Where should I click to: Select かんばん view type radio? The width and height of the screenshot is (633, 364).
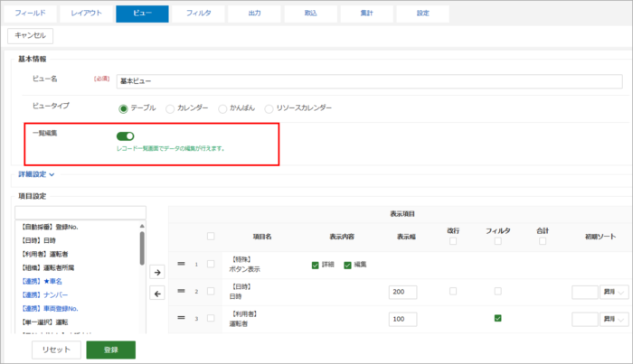[x=222, y=108]
